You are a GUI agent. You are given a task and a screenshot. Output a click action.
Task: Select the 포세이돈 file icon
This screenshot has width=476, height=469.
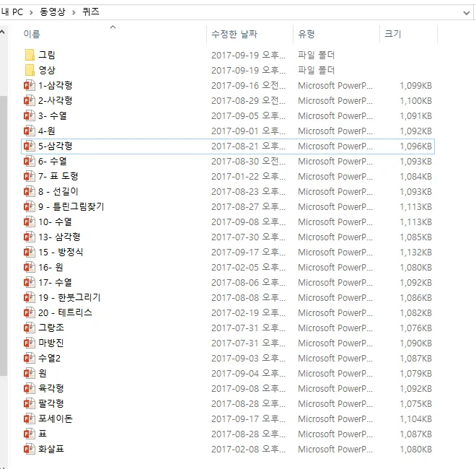coord(30,419)
